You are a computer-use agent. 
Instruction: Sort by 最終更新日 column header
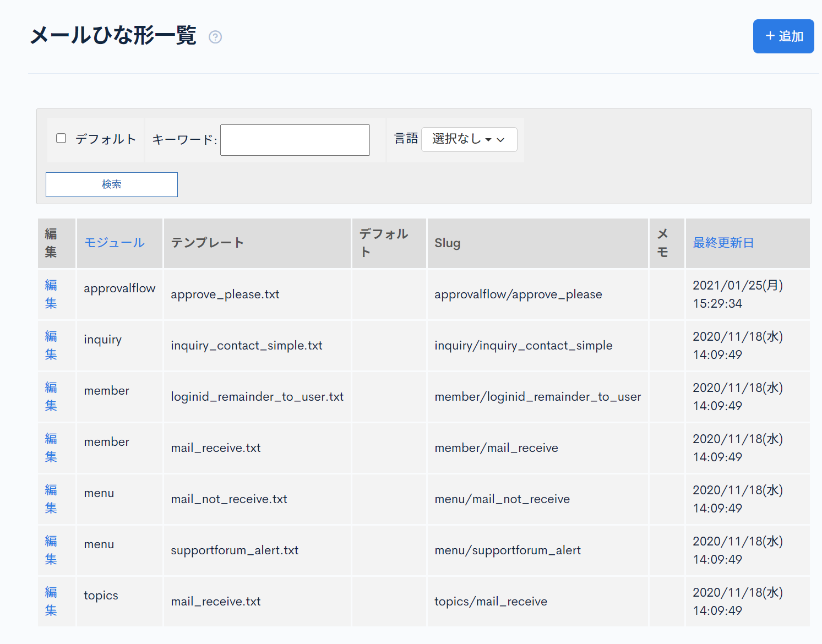point(723,243)
